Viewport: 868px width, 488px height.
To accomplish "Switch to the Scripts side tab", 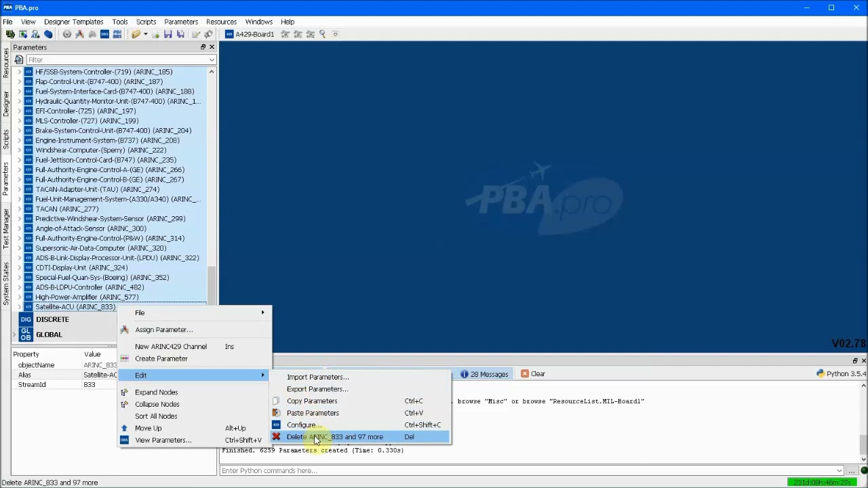I will (x=5, y=139).
